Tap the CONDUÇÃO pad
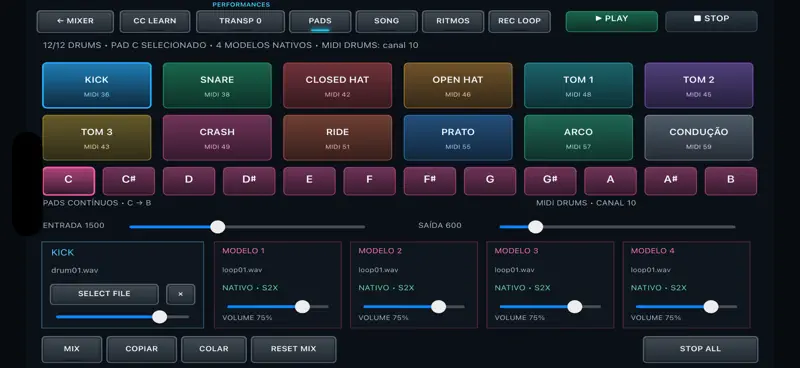 (699, 138)
